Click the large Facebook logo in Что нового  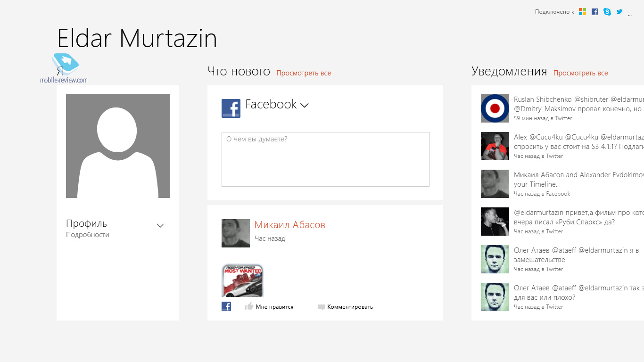pyautogui.click(x=231, y=108)
